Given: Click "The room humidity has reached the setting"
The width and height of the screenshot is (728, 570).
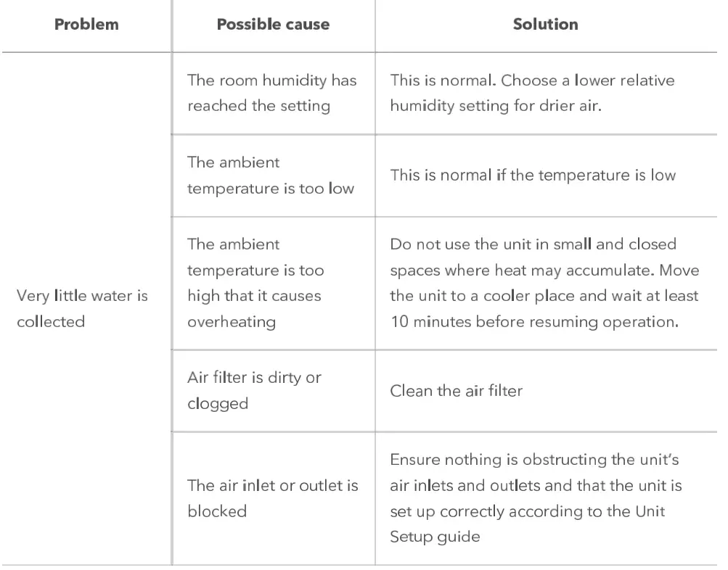Looking at the screenshot, I should [x=272, y=93].
